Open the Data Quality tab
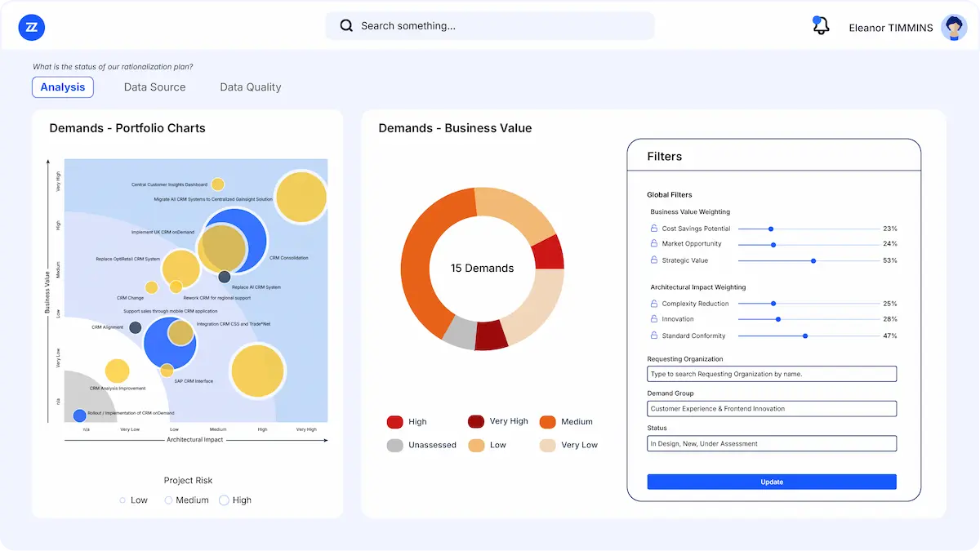Viewport: 980px width, 551px height. [x=251, y=87]
